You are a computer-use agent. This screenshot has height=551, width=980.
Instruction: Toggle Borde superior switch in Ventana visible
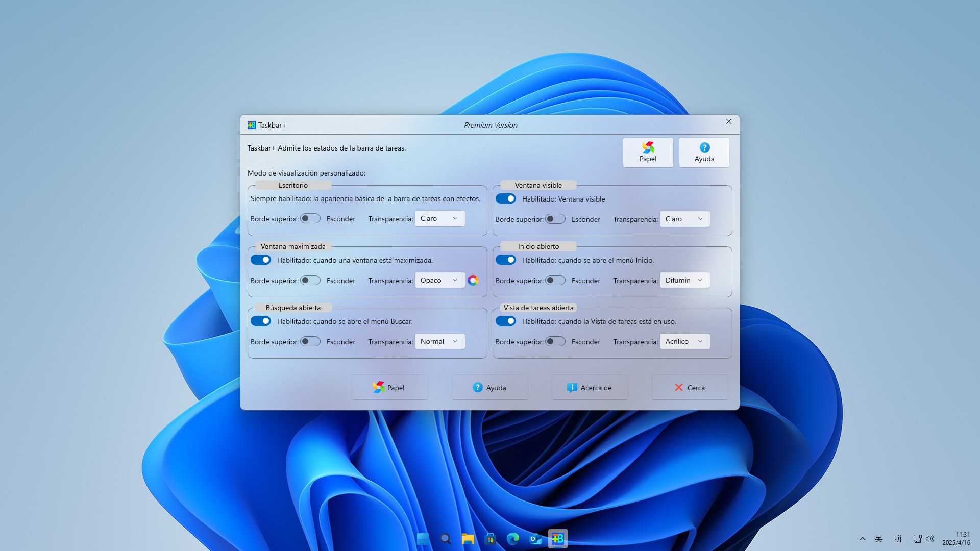click(555, 219)
